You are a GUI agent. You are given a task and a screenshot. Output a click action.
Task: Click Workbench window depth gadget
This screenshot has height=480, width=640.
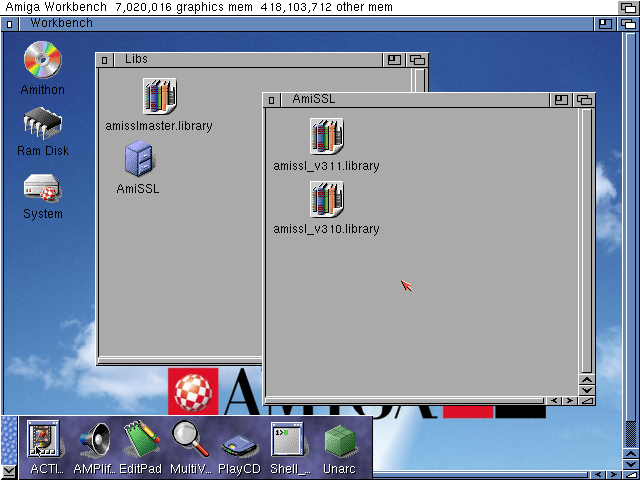629,24
